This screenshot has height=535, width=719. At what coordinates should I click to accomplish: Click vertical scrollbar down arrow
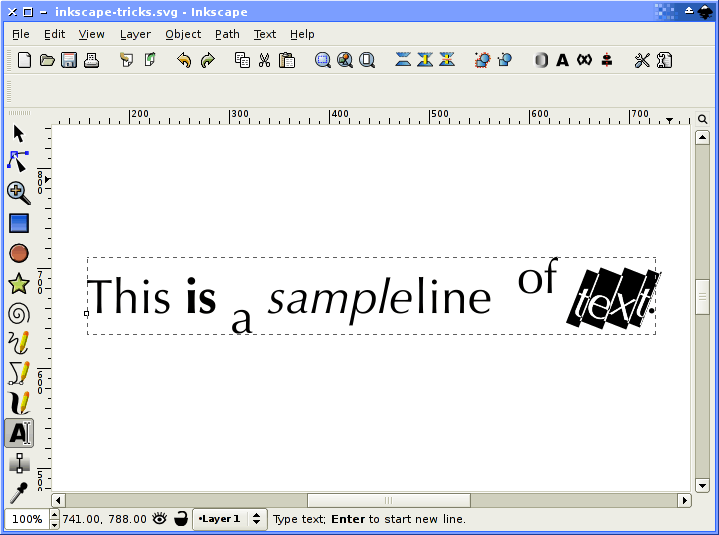point(702,485)
